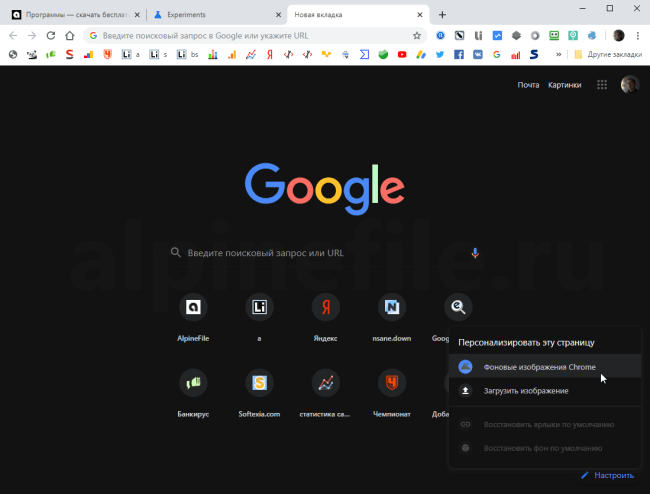Image resolution: width=650 pixels, height=494 pixels.
Task: Bookmark this page with the star icon
Action: (417, 36)
